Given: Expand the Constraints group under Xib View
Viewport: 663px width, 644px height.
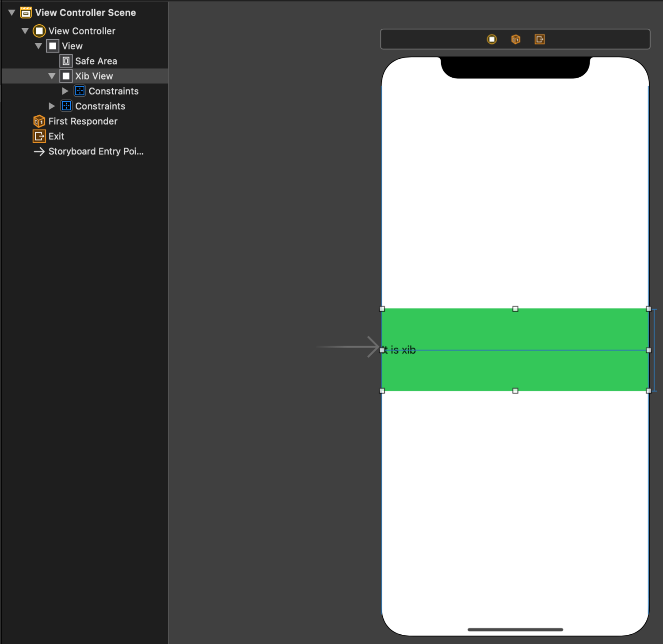Looking at the screenshot, I should 65,91.
